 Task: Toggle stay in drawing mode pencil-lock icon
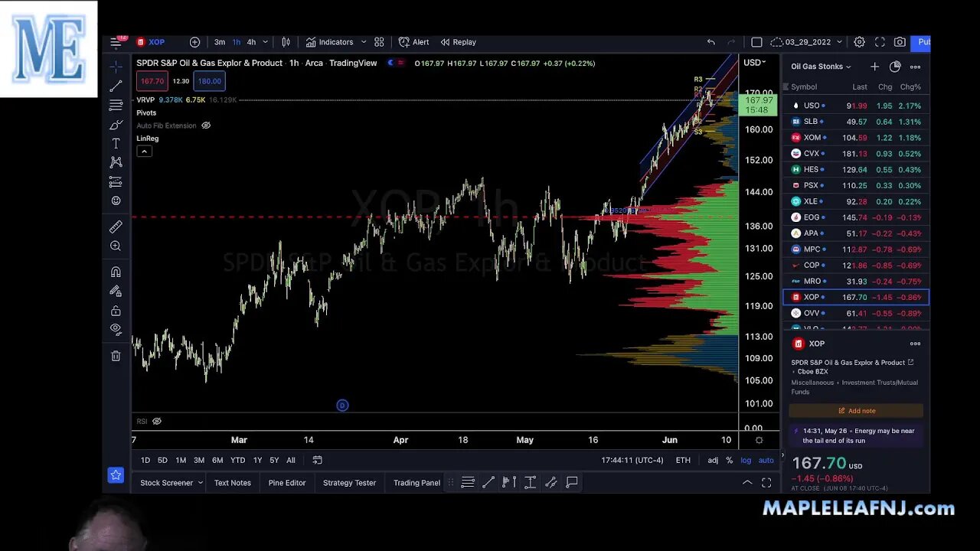pyautogui.click(x=116, y=291)
